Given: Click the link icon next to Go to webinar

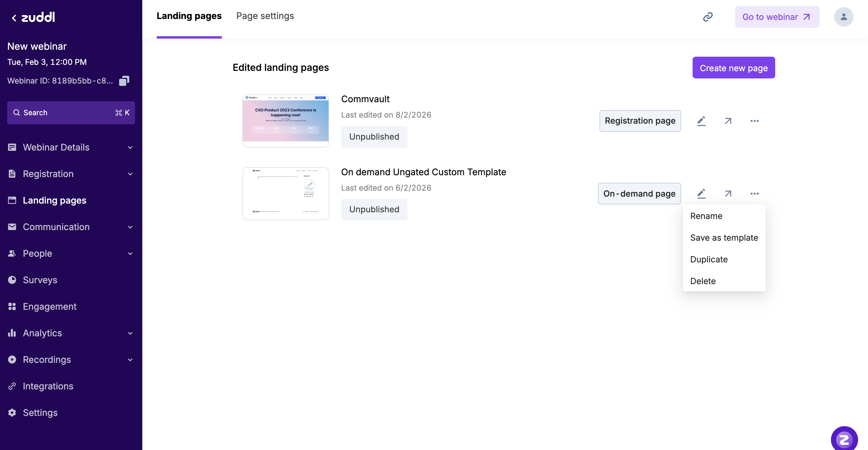Looking at the screenshot, I should 708,17.
